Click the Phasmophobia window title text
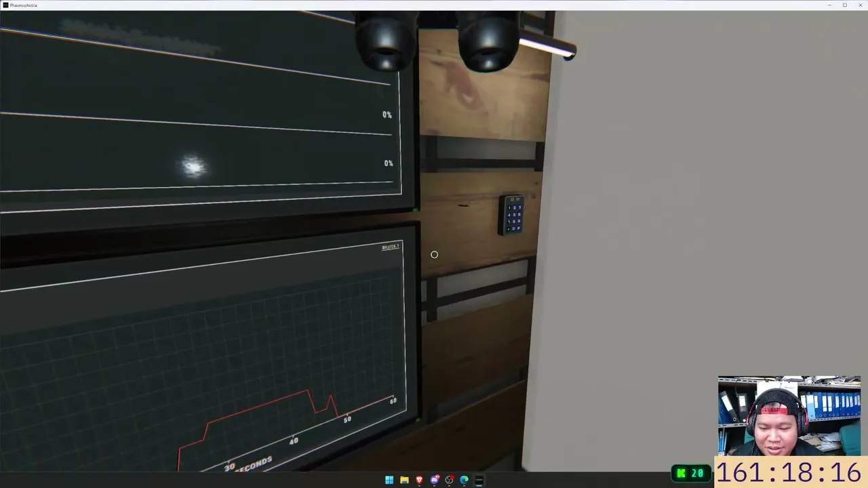Screen dimensions: 868x488 click(x=24, y=5)
